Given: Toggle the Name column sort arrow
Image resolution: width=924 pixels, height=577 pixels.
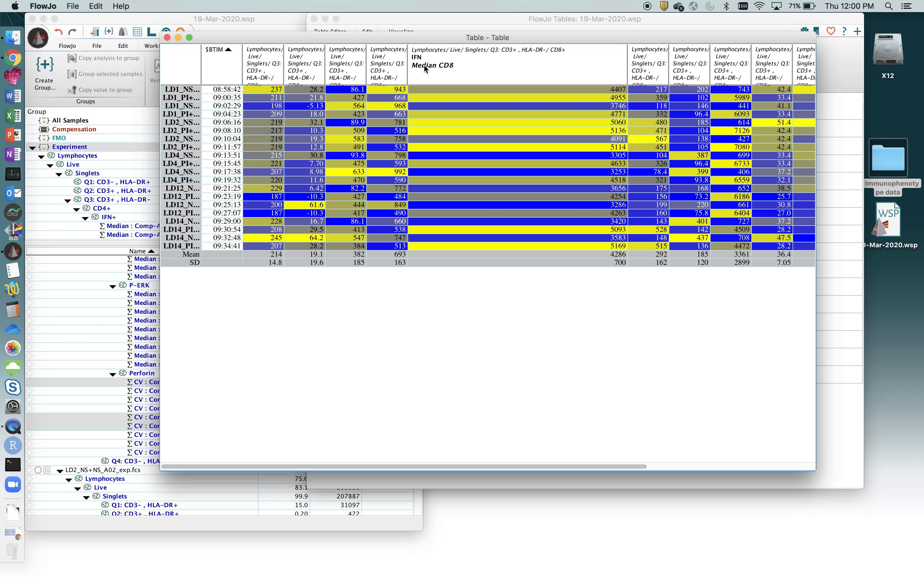Looking at the screenshot, I should [x=151, y=251].
